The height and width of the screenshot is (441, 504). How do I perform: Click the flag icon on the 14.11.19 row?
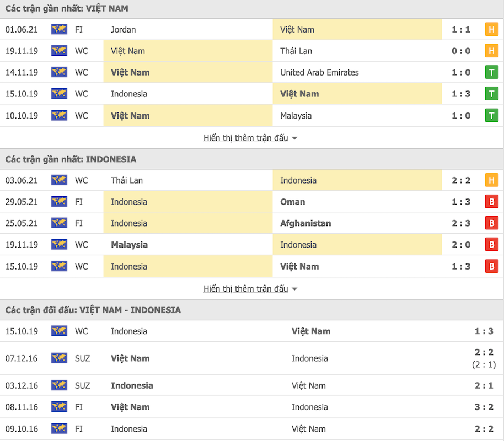[x=59, y=72]
